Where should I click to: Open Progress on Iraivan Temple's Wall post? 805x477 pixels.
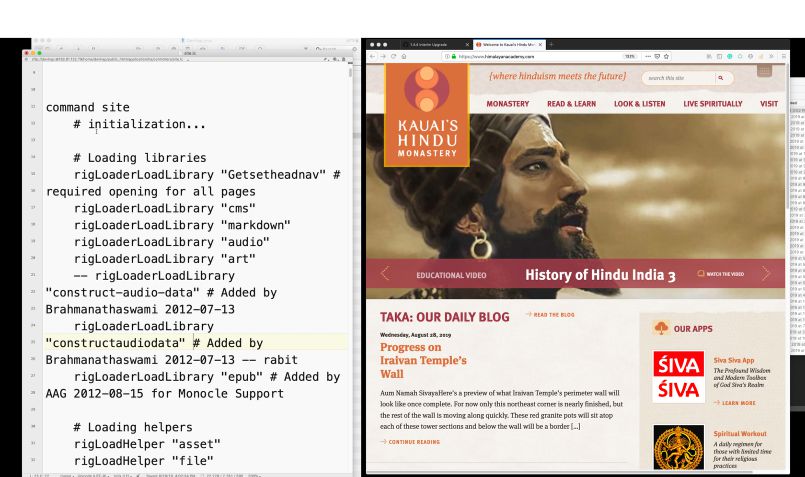pos(423,360)
